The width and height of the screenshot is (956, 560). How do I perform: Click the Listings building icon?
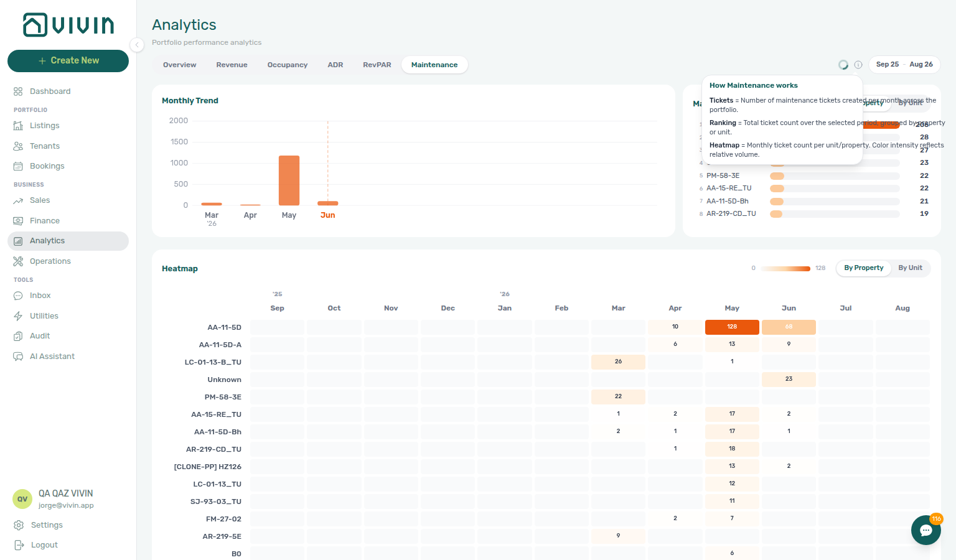point(18,126)
